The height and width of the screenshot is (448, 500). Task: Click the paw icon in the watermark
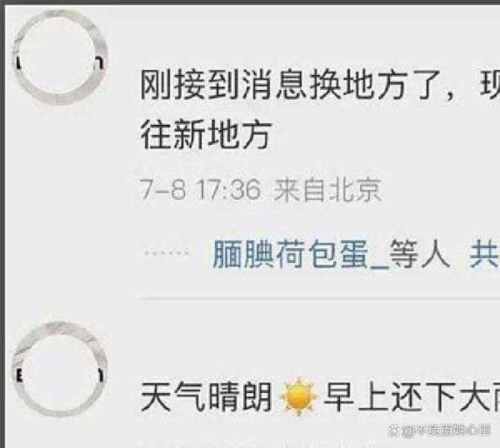(x=394, y=432)
